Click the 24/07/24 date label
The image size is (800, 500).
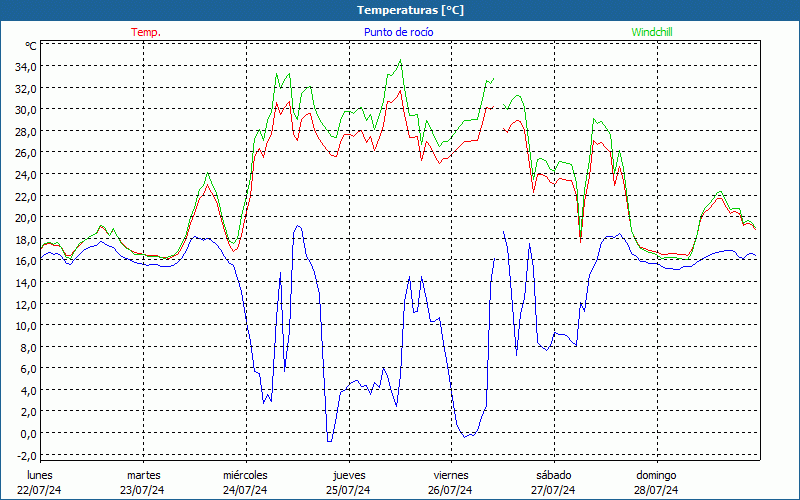click(x=245, y=490)
